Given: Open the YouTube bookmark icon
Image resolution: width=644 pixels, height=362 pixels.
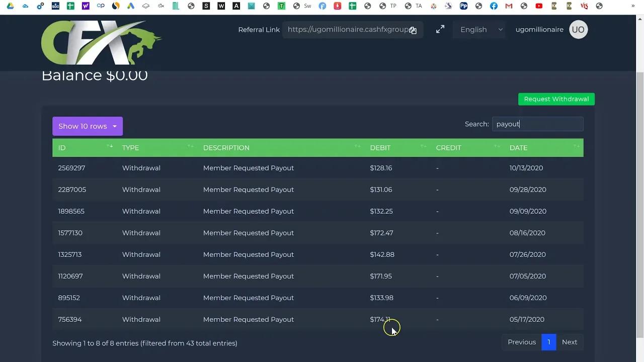Looking at the screenshot, I should (538, 6).
